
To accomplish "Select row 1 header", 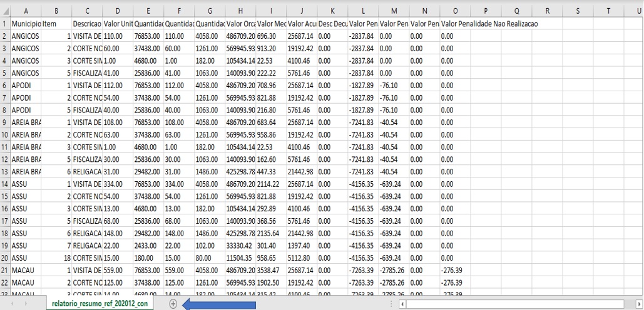I will tap(5, 24).
